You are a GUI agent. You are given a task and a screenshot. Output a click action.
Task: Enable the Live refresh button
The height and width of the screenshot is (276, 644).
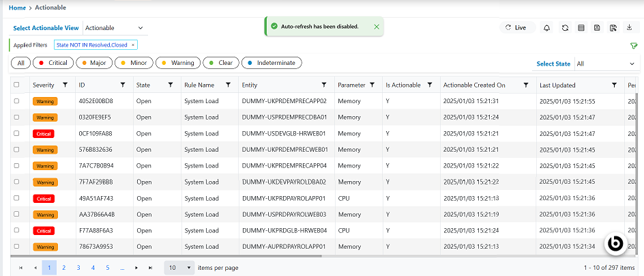click(x=518, y=28)
